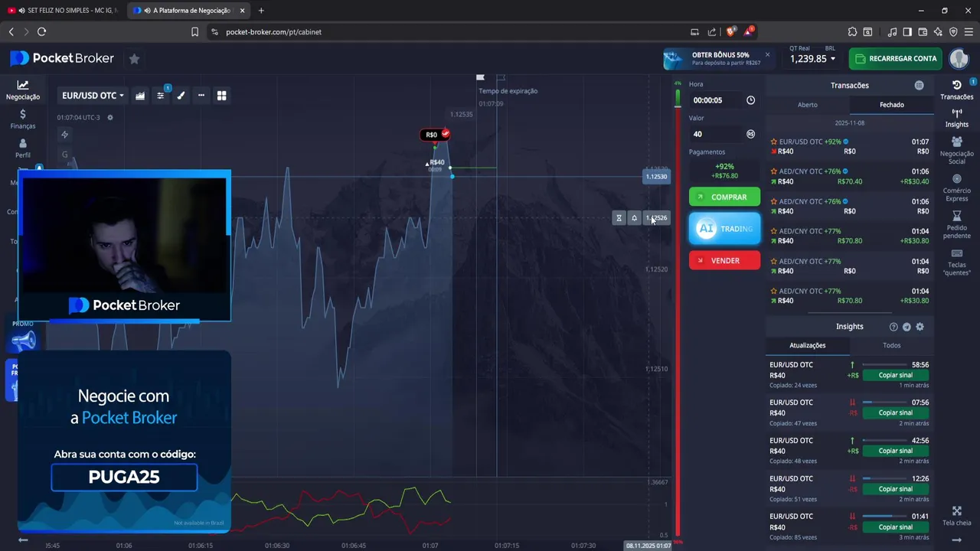Toggle star on EUR/USD OTC +92% transaction
The image size is (980, 551).
click(774, 142)
